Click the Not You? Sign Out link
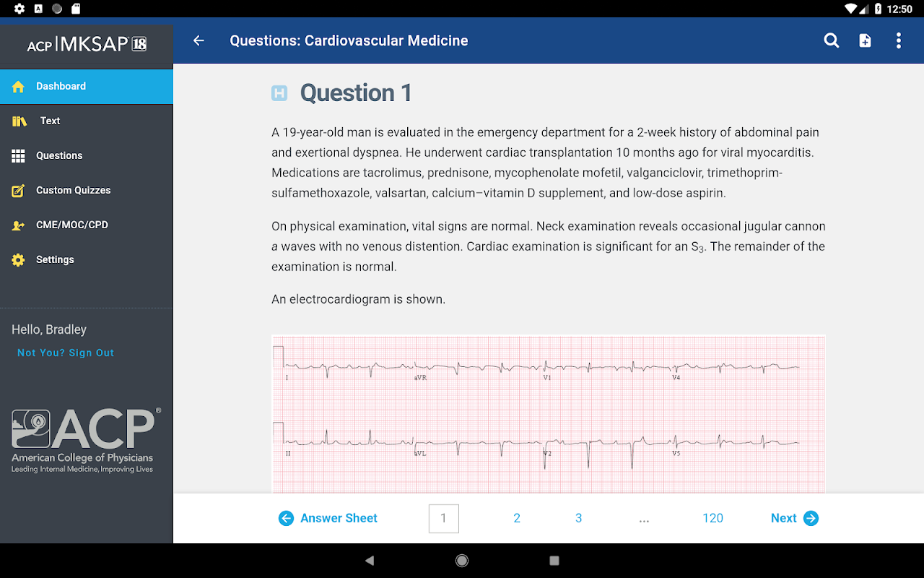Screen dimensions: 924x578 66,353
